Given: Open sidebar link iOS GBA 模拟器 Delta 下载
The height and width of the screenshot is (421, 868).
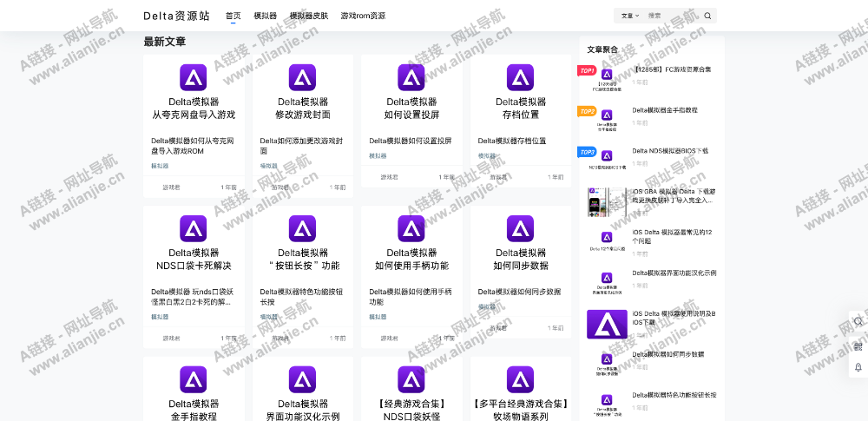Looking at the screenshot, I should click(x=674, y=195).
